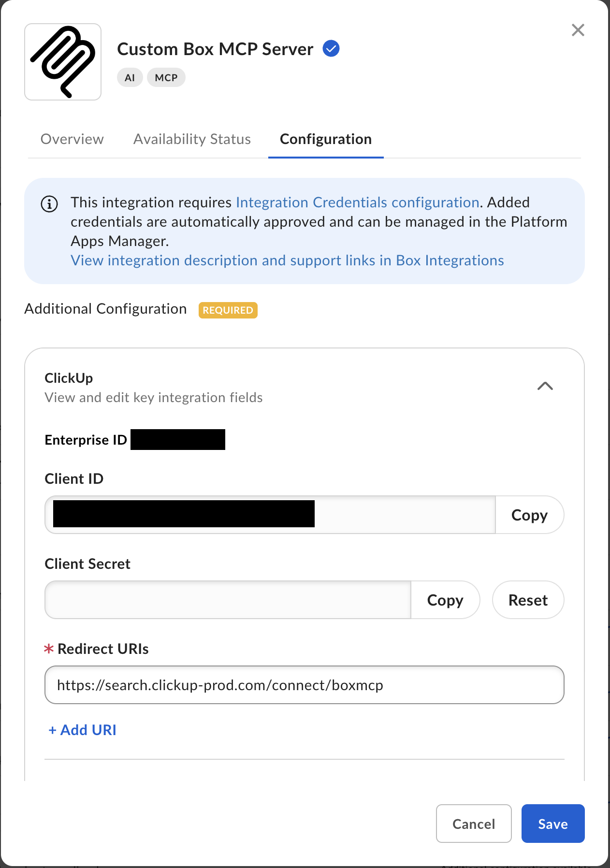The height and width of the screenshot is (868, 610).
Task: Copy the Client ID value
Action: [x=529, y=515]
